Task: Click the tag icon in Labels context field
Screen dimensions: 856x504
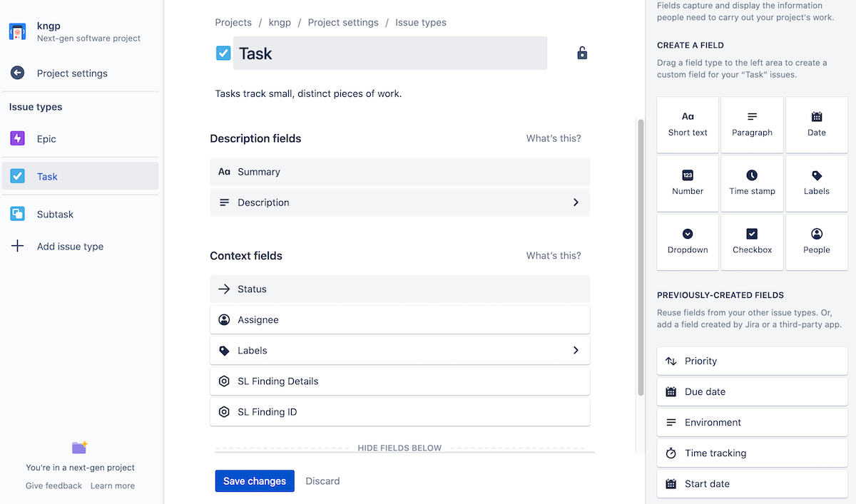Action: coord(224,350)
